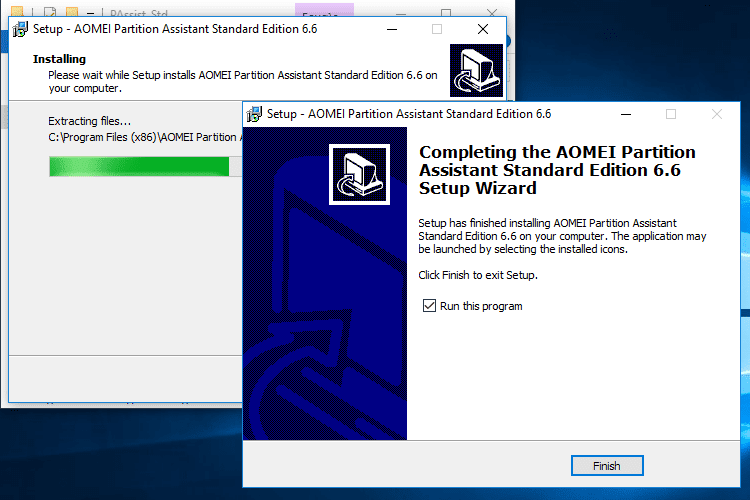This screenshot has height=500, width=750.
Task: Click the white-bordered computer logo on the blue panel
Action: pos(358,174)
